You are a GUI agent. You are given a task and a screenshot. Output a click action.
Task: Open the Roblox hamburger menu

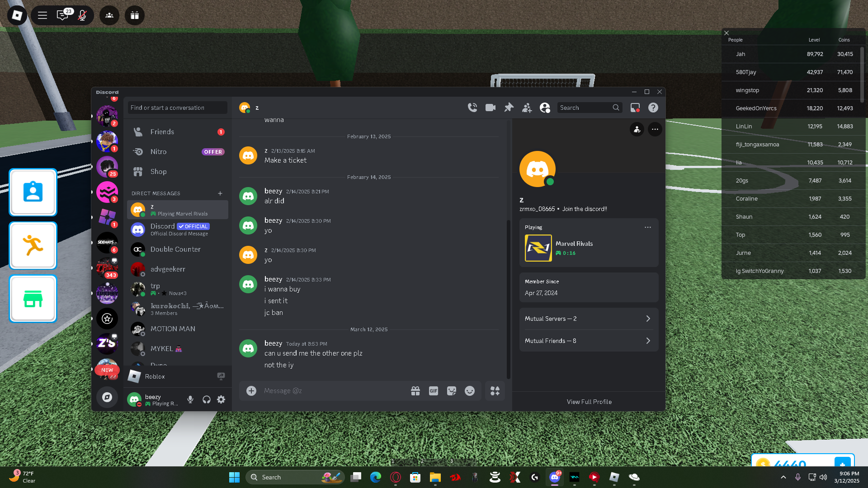point(42,15)
